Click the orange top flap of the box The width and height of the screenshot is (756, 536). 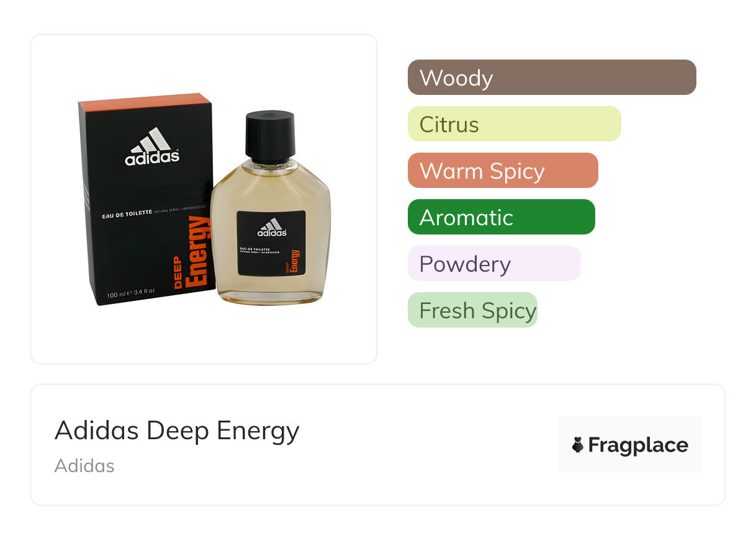point(143,103)
